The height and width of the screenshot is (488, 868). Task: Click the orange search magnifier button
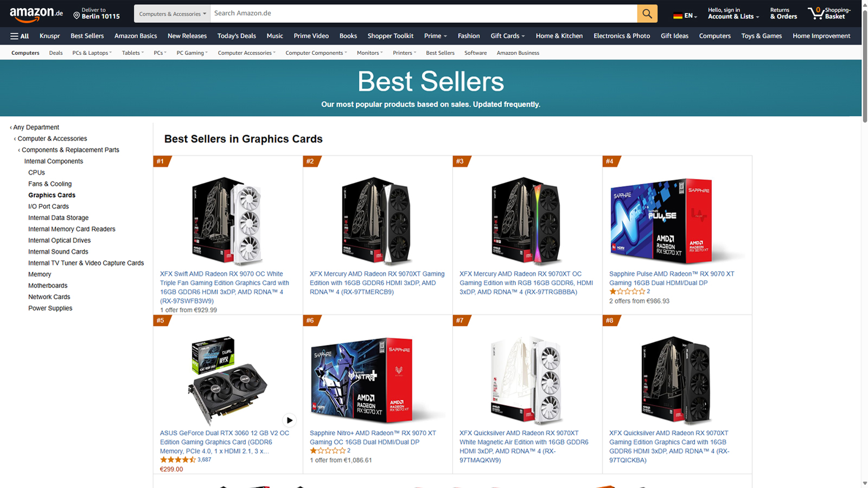tap(647, 14)
